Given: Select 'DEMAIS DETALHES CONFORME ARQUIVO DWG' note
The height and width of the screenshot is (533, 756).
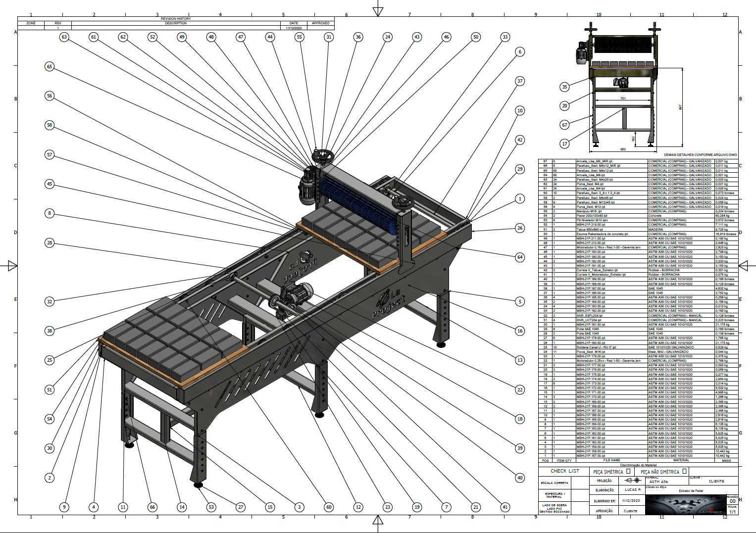Looking at the screenshot, I should [701, 155].
